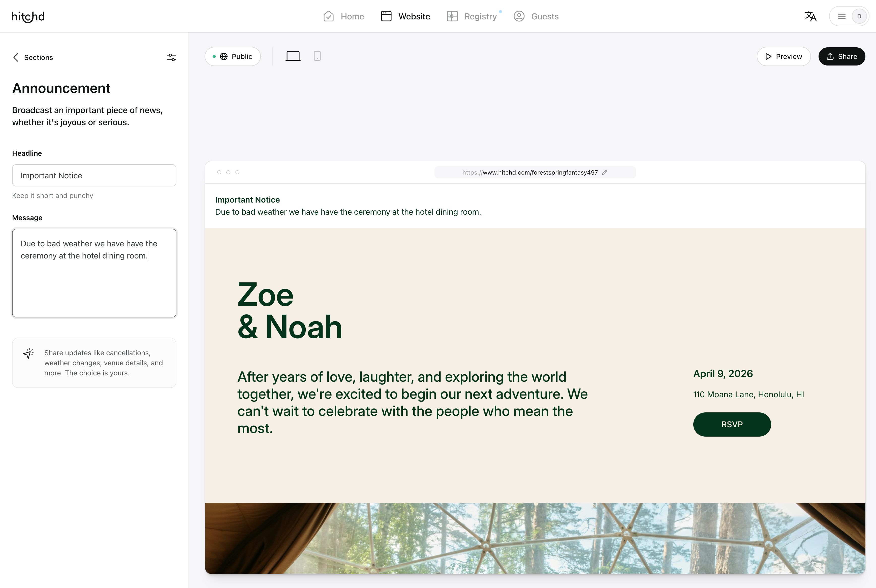Click the hitchd logo
The height and width of the screenshot is (588, 876).
(28, 16)
